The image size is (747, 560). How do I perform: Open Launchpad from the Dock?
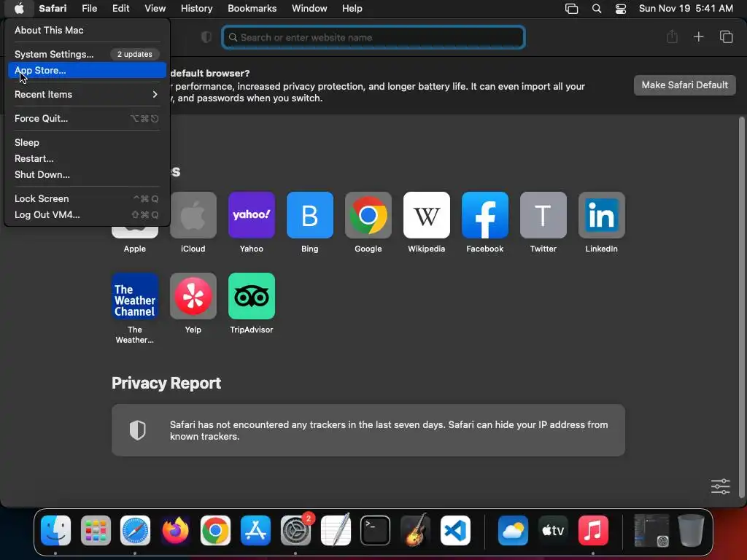[96, 530]
